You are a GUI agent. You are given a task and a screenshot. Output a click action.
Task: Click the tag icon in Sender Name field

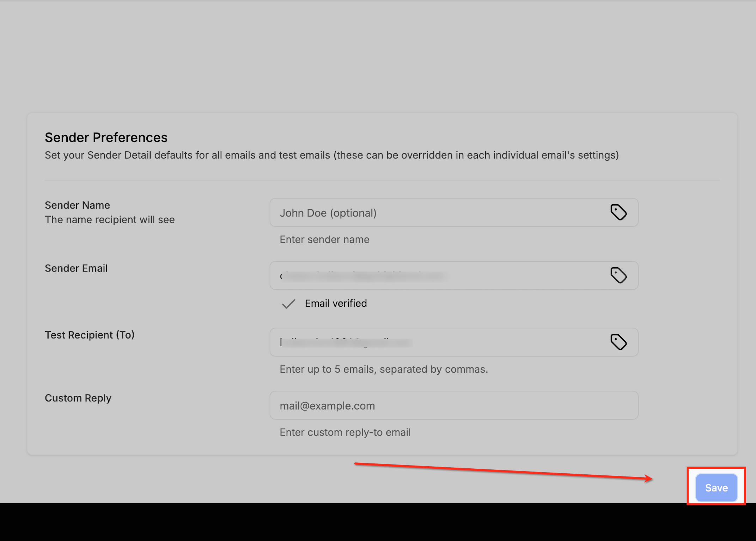(x=618, y=212)
